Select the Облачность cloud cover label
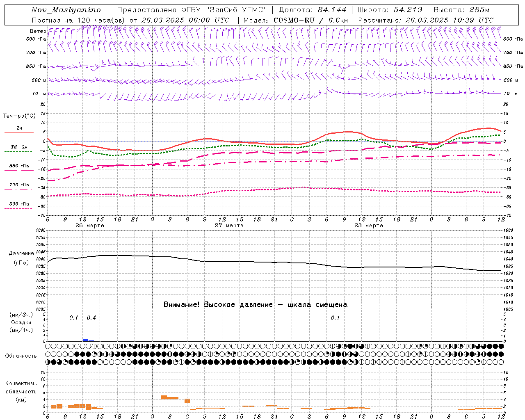This screenshot has width=525, height=420. (x=21, y=356)
